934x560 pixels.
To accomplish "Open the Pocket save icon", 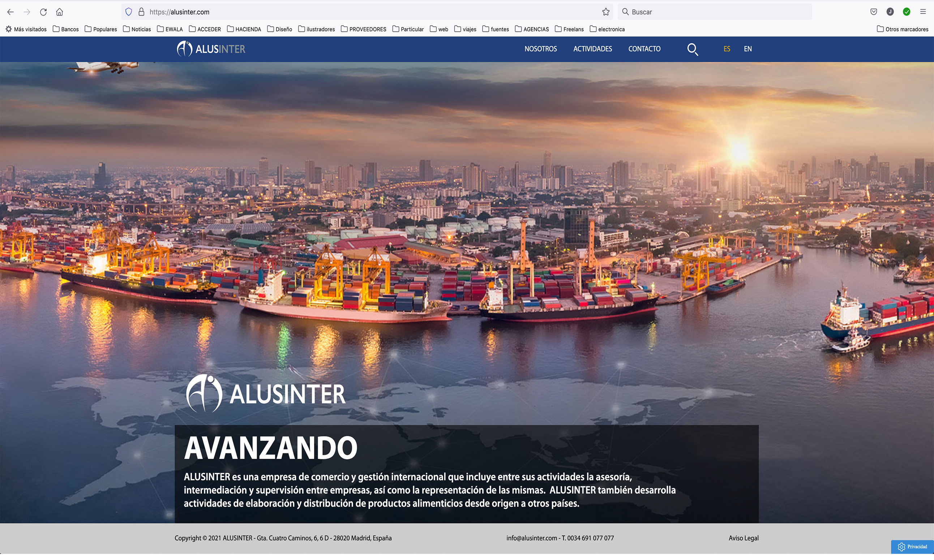I will (873, 12).
